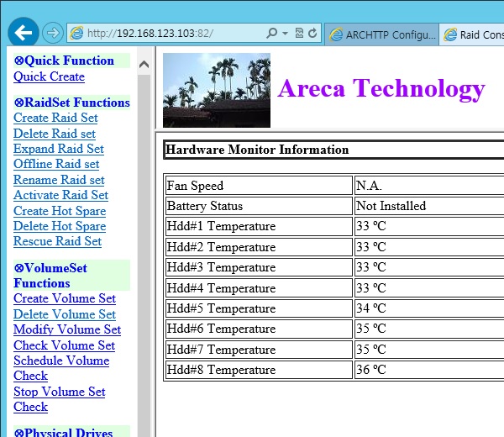504x437 pixels.
Task: Click the compatibility view icon in address bar
Action: coord(299,33)
